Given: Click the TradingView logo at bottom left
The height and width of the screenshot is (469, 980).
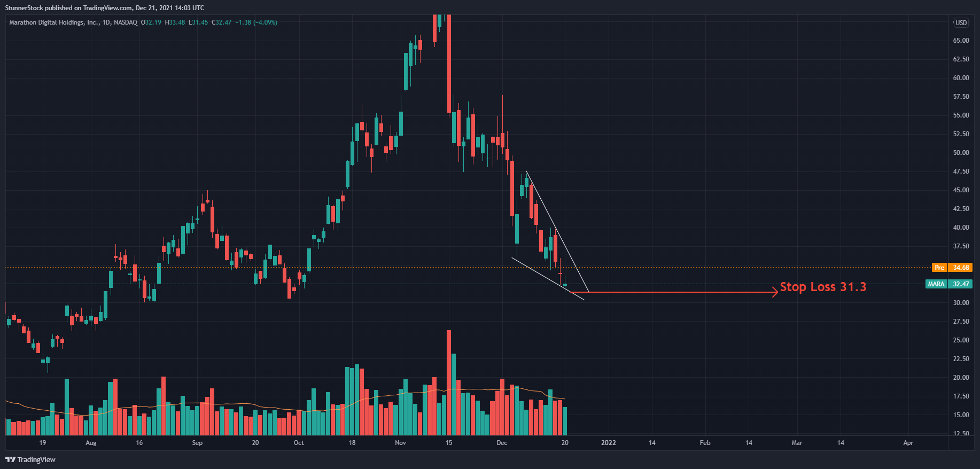Looking at the screenshot, I should point(30,459).
